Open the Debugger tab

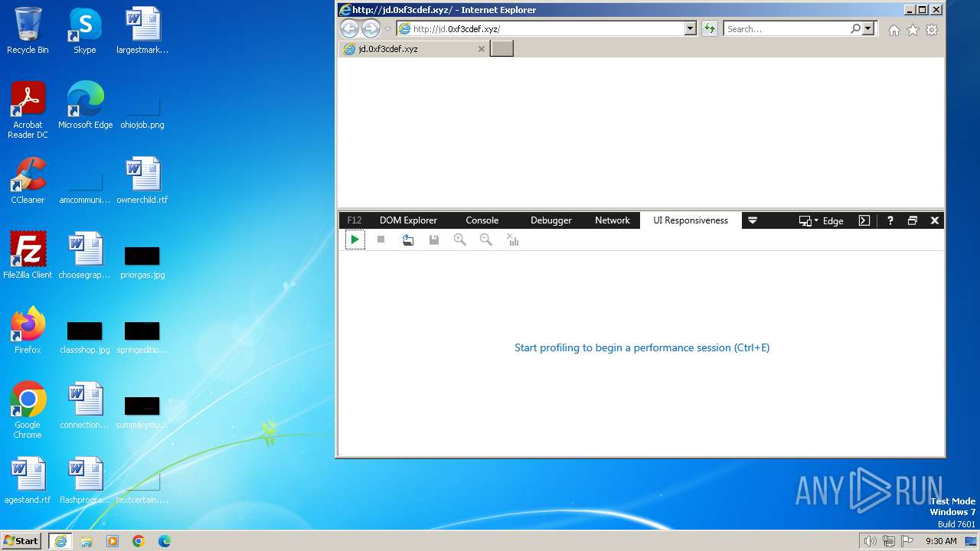[551, 220]
